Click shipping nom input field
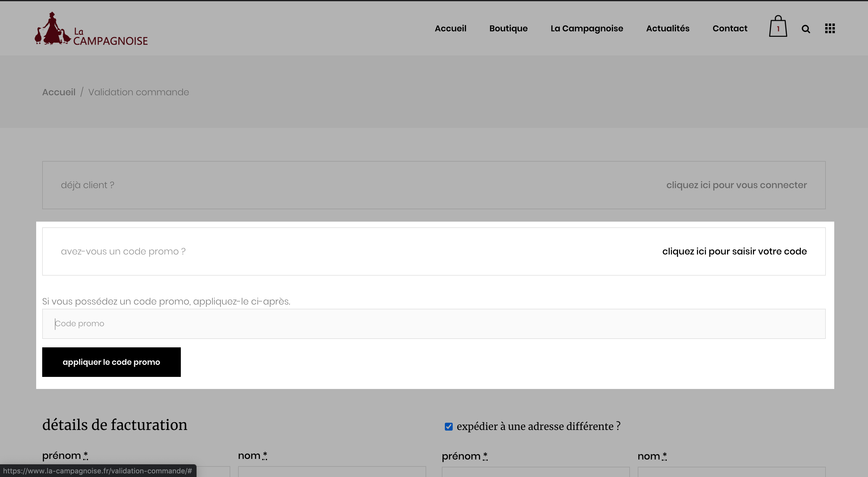 click(731, 472)
